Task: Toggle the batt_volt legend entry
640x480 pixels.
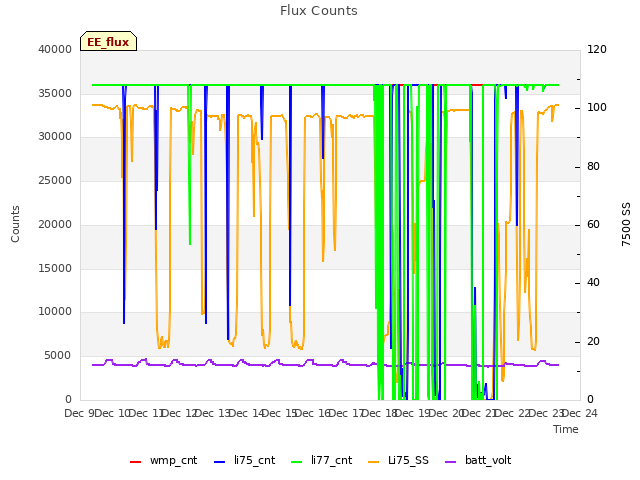Action: (478, 460)
